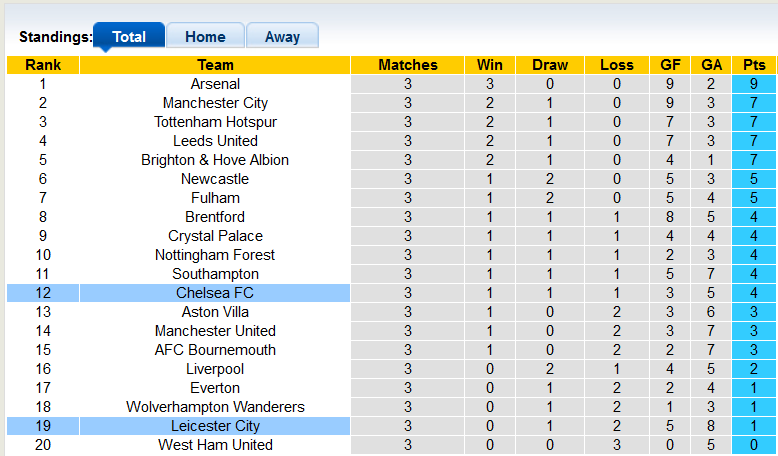Open the Home standings tab
Screen dimensions: 778x456
point(205,37)
